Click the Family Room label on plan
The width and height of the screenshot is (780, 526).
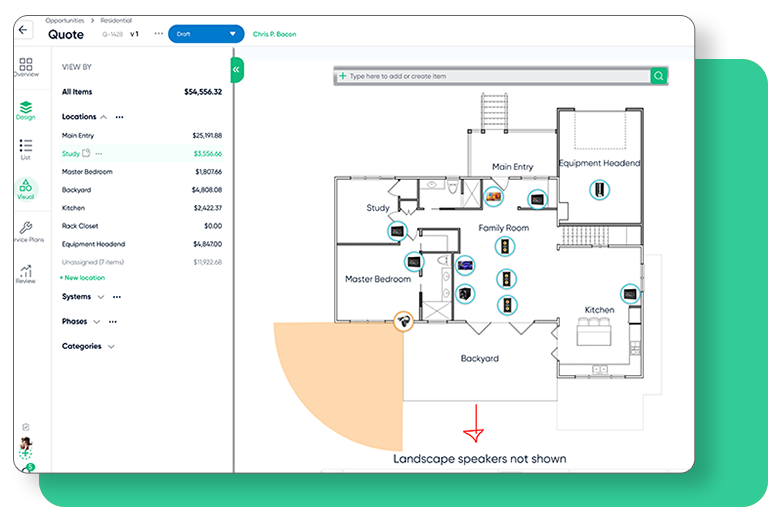coord(503,228)
